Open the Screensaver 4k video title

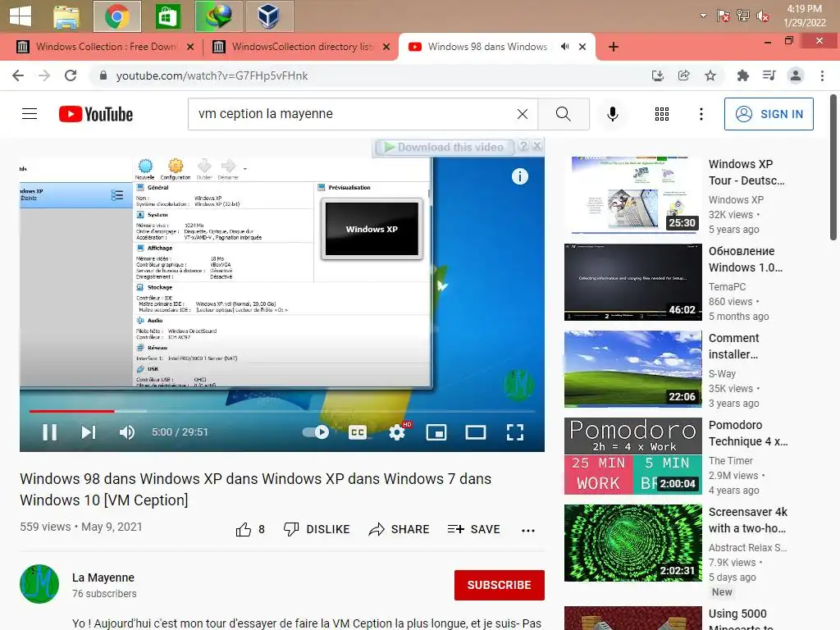pos(748,519)
